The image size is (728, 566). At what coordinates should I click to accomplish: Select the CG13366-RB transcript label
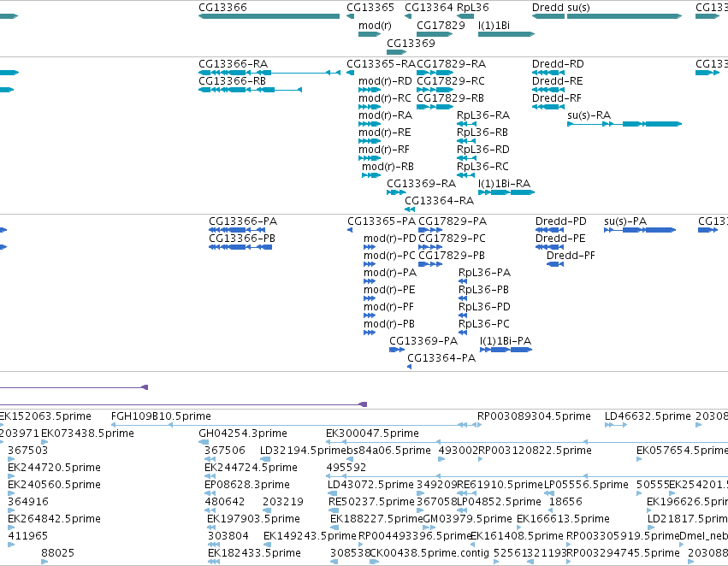point(232,81)
